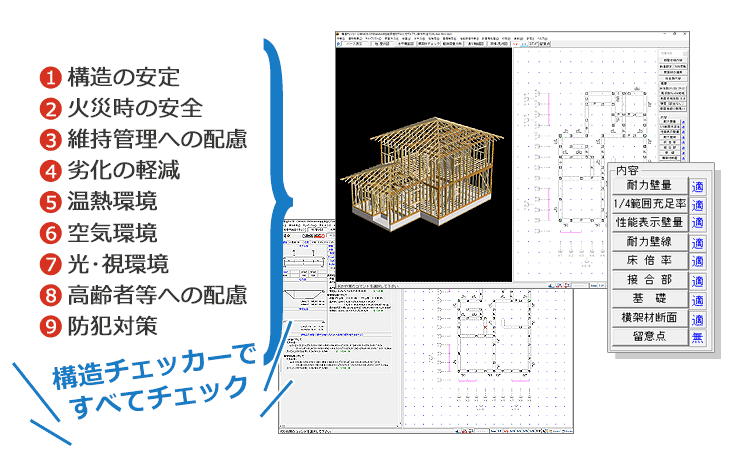
Task: Click the 耐力壁量 button in 内容 panel
Action: pos(649,185)
